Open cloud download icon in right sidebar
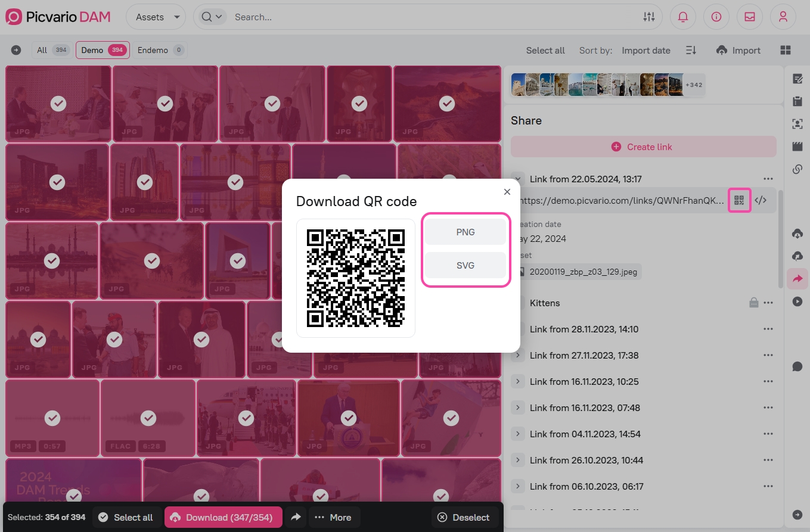 point(797,234)
